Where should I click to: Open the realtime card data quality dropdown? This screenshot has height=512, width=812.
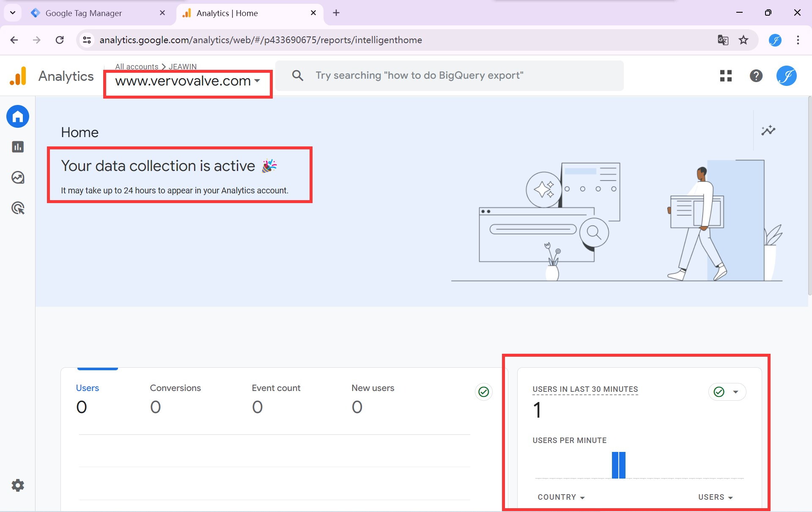(x=727, y=392)
